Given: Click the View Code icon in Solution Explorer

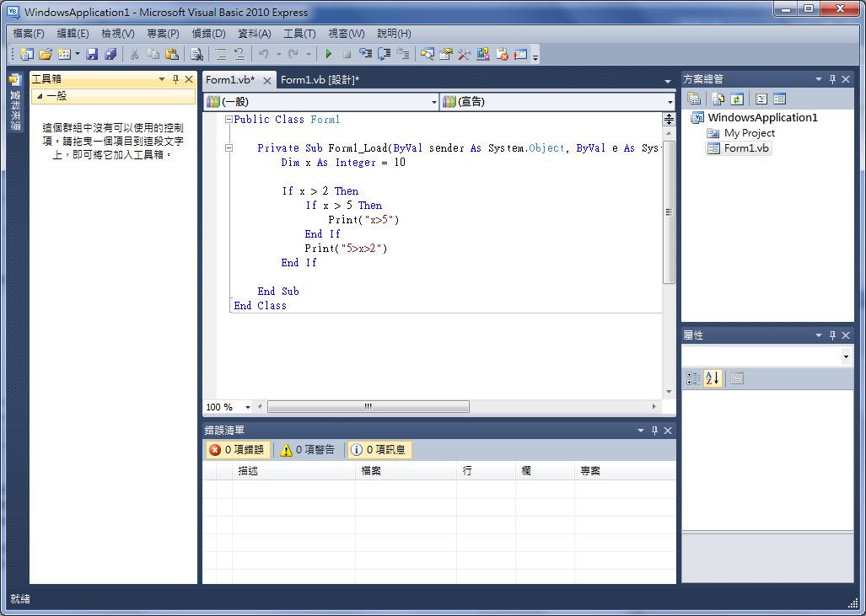Looking at the screenshot, I should coord(761,99).
